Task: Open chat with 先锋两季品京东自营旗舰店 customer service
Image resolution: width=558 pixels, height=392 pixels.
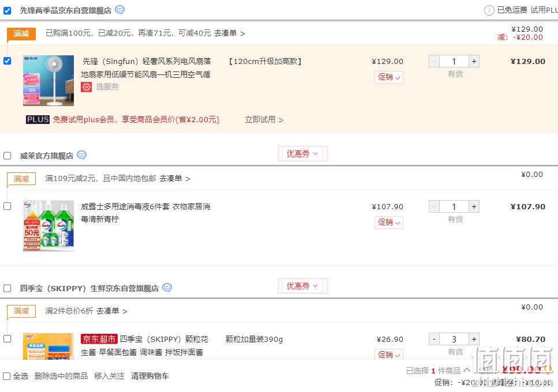Action: [120, 10]
